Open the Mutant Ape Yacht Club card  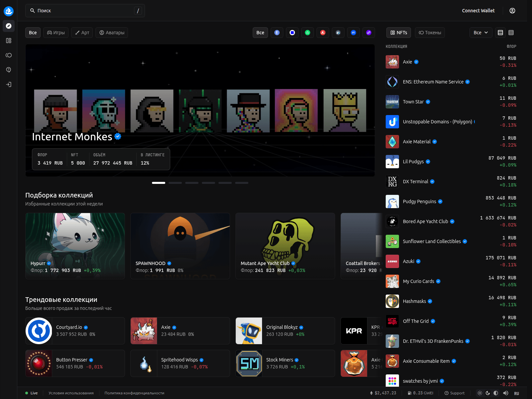click(x=285, y=246)
